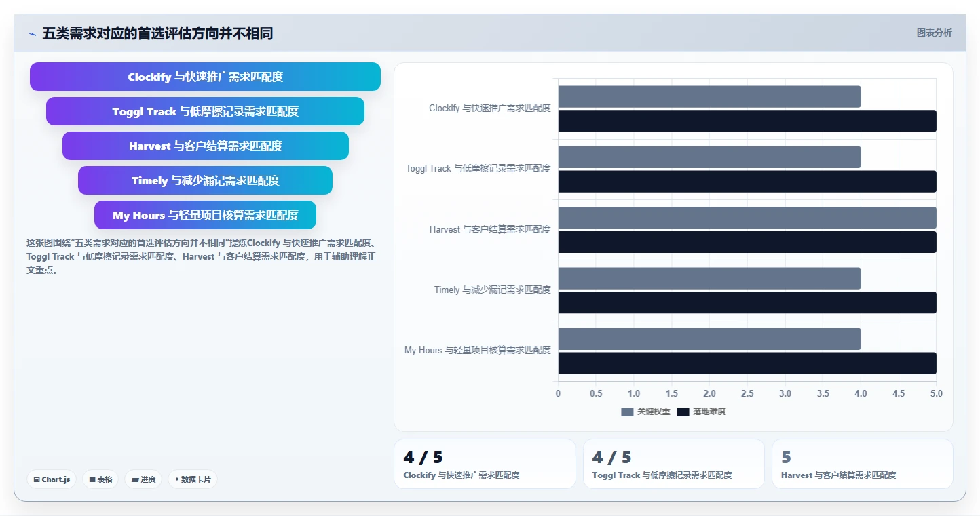The width and height of the screenshot is (980, 516).
Task: Click the gray 关键权重 bar for Toggl Track
Action: (x=709, y=157)
